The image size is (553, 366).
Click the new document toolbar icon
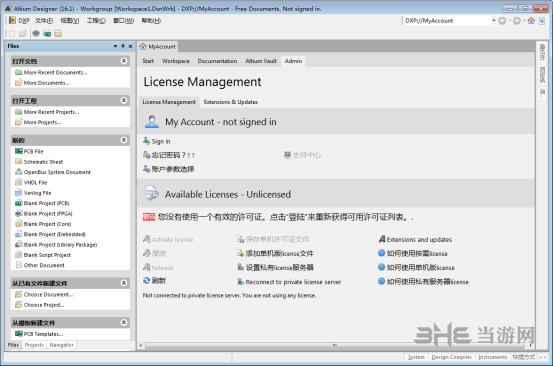point(12,33)
